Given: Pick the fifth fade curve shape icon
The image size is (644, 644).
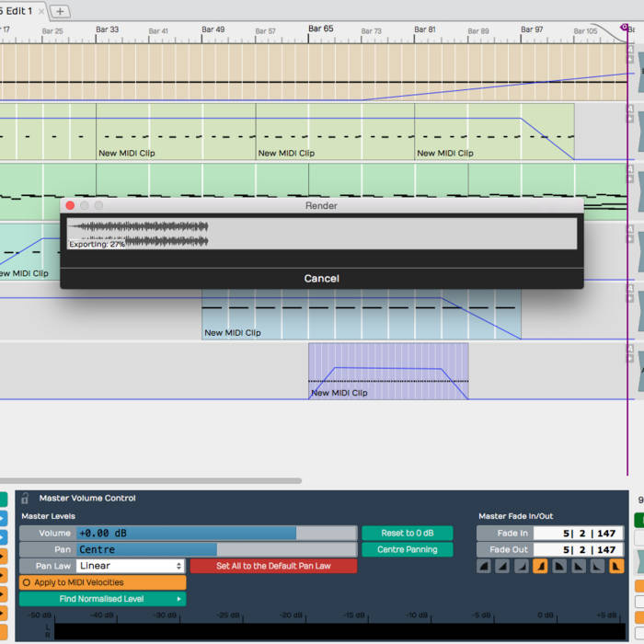Looking at the screenshot, I should pyautogui.click(x=559, y=567).
